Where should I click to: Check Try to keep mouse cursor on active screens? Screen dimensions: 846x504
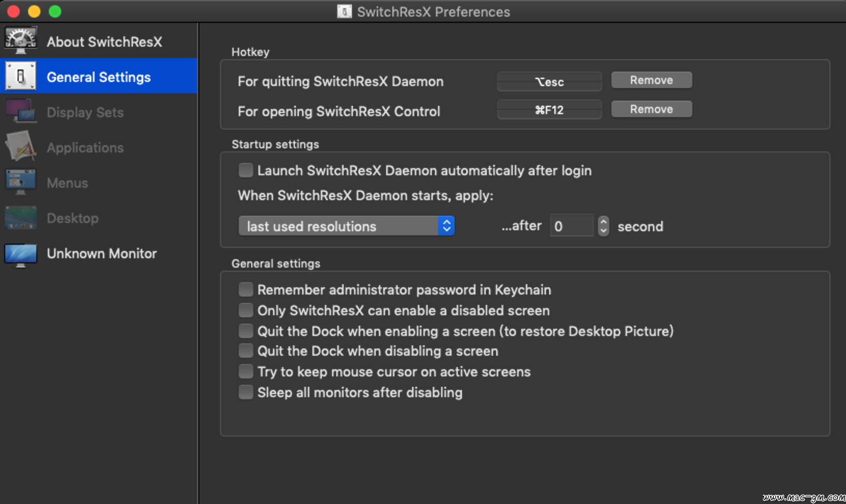pyautogui.click(x=245, y=371)
